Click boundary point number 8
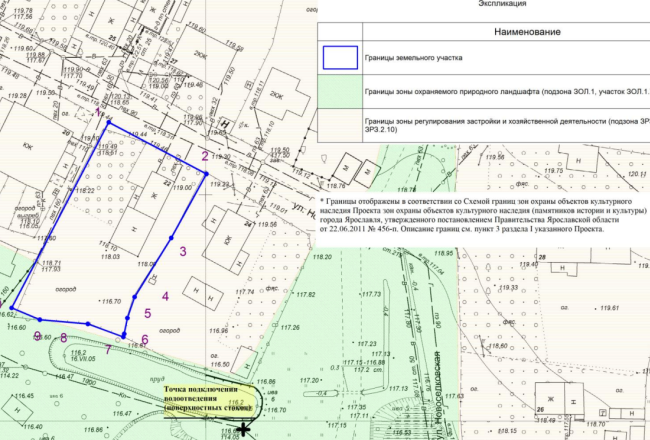This screenshot has height=440, width=650. point(63,338)
